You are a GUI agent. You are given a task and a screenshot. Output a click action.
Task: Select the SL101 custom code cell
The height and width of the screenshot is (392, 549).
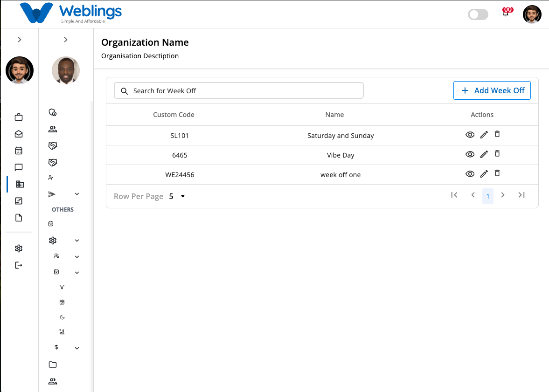(180, 136)
